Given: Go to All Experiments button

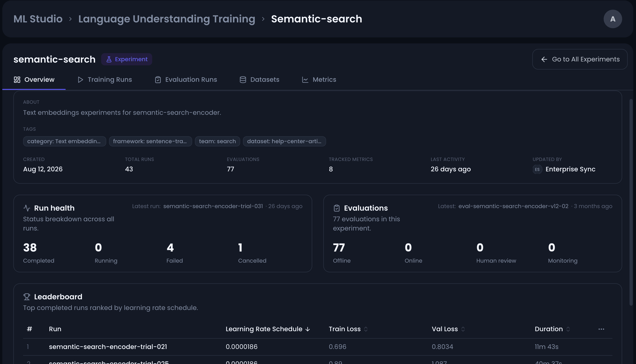Looking at the screenshot, I should click(x=580, y=59).
